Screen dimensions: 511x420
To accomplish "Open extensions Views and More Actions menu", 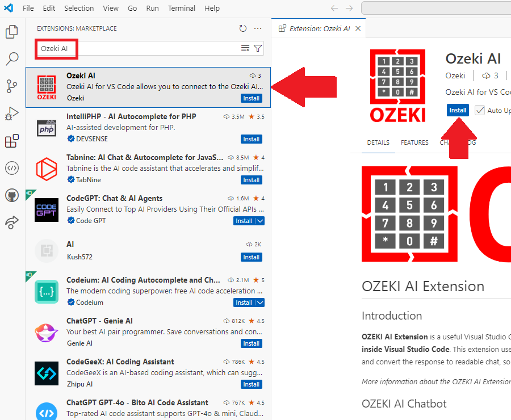I will [x=258, y=29].
